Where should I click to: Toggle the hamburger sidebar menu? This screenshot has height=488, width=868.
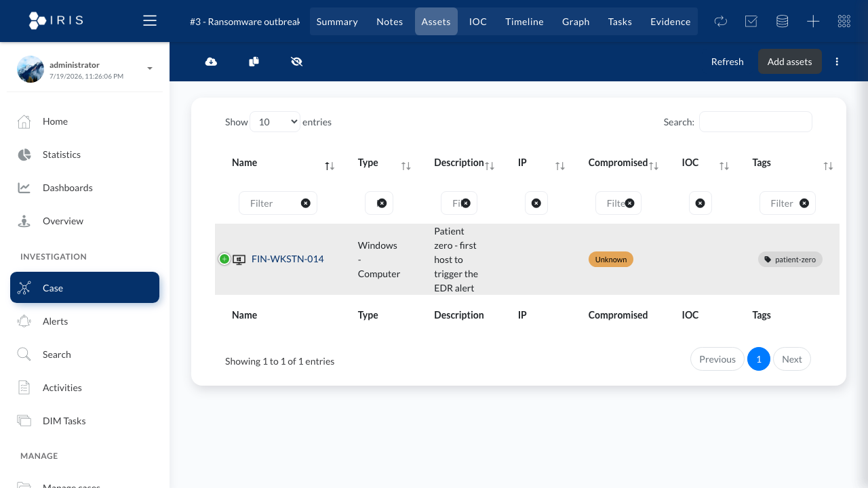click(150, 21)
